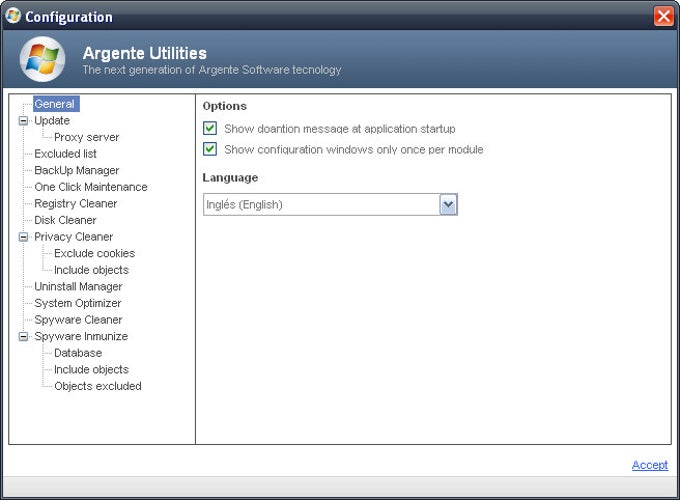Screen dimensions: 680x500
Task: Close the Configuration window
Action: pyautogui.click(x=664, y=16)
